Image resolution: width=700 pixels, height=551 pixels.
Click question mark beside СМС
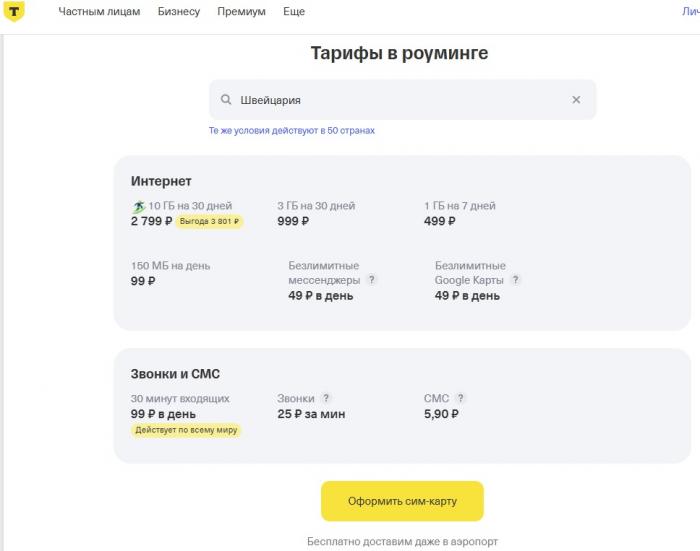pos(461,398)
